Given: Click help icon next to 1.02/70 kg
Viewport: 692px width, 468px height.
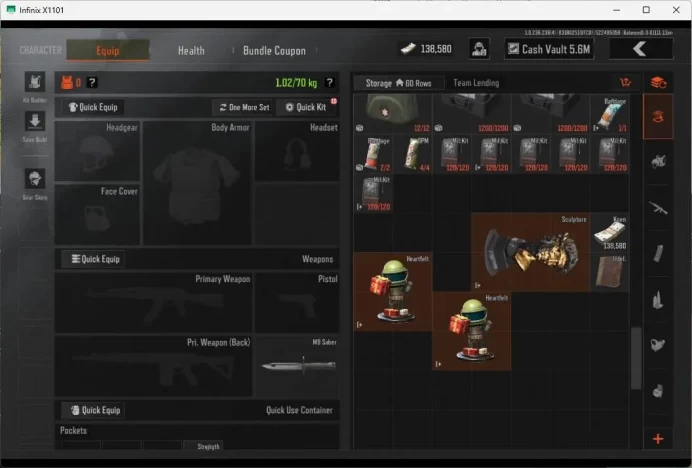Looking at the screenshot, I should click(x=329, y=83).
